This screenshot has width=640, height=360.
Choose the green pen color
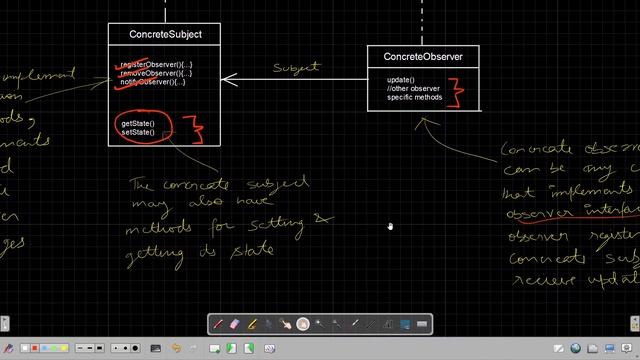pyautogui.click(x=54, y=348)
